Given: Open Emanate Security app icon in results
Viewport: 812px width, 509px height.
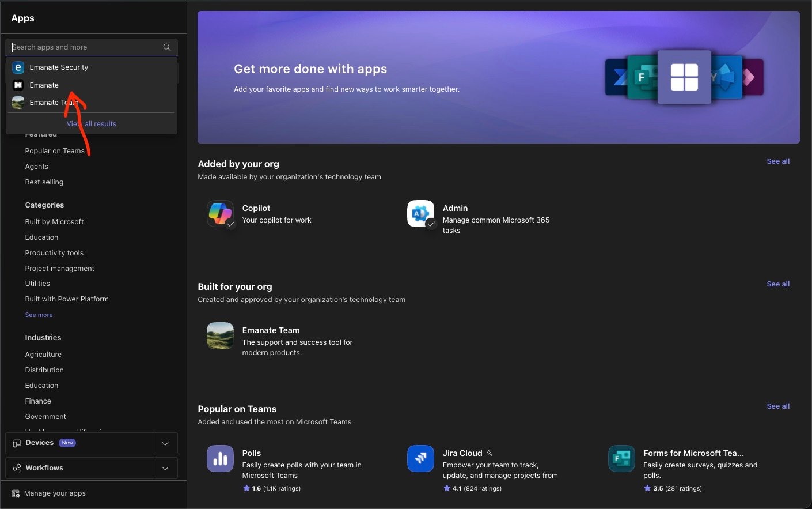Looking at the screenshot, I should pyautogui.click(x=18, y=67).
